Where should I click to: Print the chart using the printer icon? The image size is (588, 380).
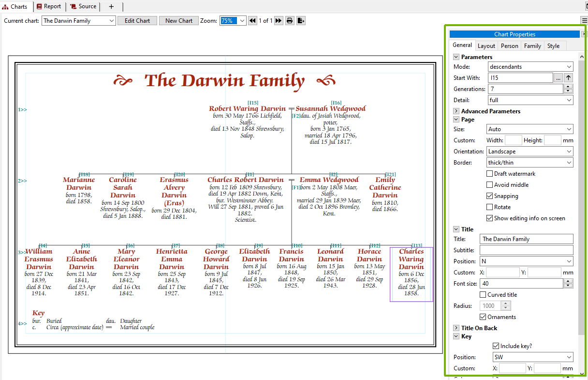290,21
